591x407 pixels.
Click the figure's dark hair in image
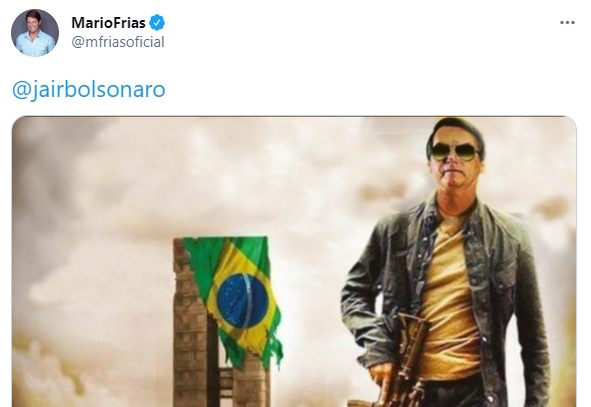pos(456,130)
